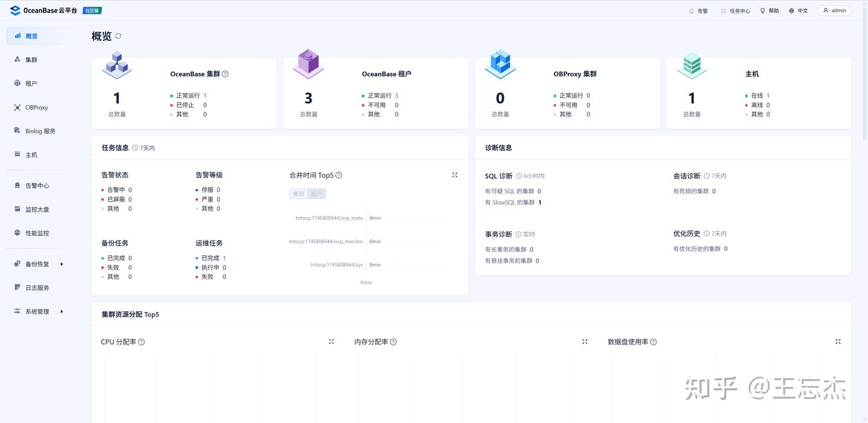Click the ocp_monitor tenant bar label
Screen dimensions: 868x423
click(x=326, y=241)
